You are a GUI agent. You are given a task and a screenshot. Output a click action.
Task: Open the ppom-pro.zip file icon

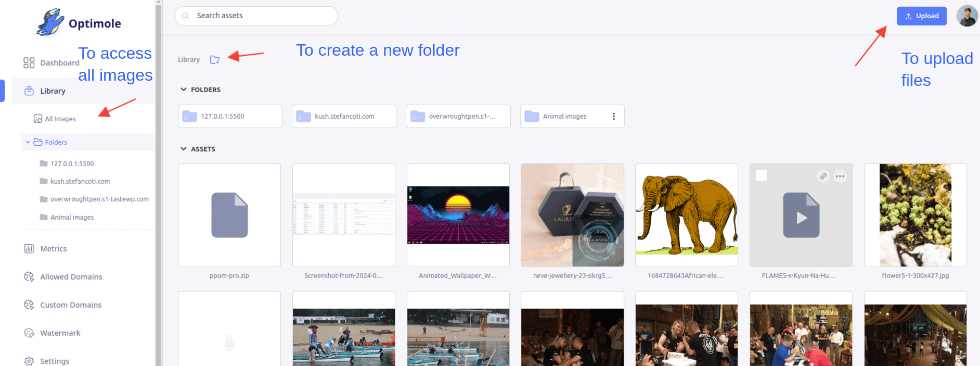229,215
